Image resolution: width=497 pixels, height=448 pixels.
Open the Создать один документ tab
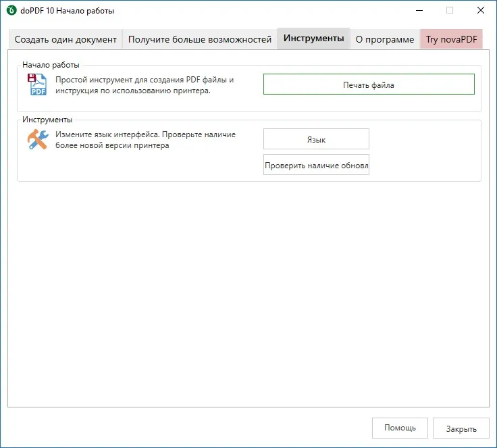click(66, 39)
